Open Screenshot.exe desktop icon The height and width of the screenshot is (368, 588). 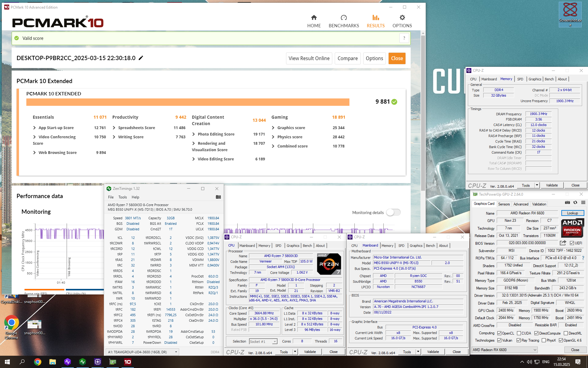(570, 14)
